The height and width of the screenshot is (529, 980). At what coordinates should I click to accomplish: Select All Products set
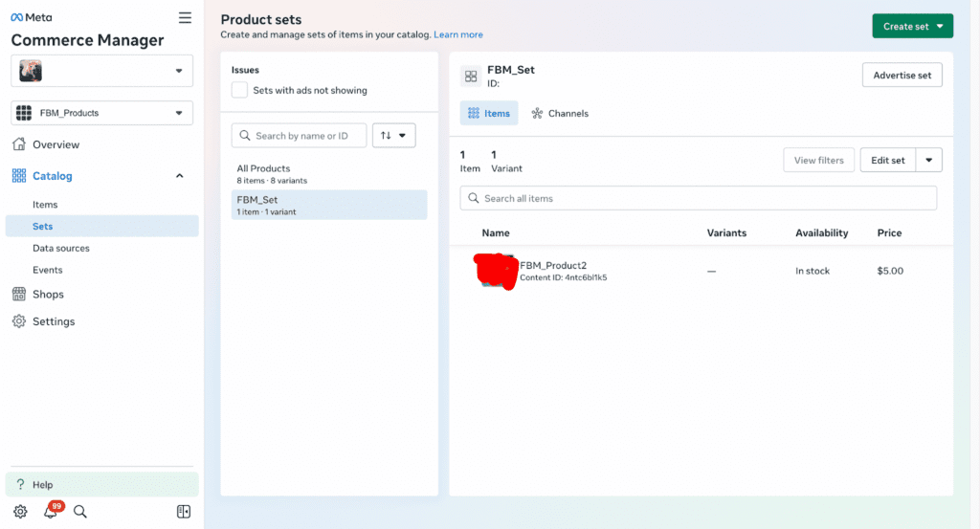(329, 174)
